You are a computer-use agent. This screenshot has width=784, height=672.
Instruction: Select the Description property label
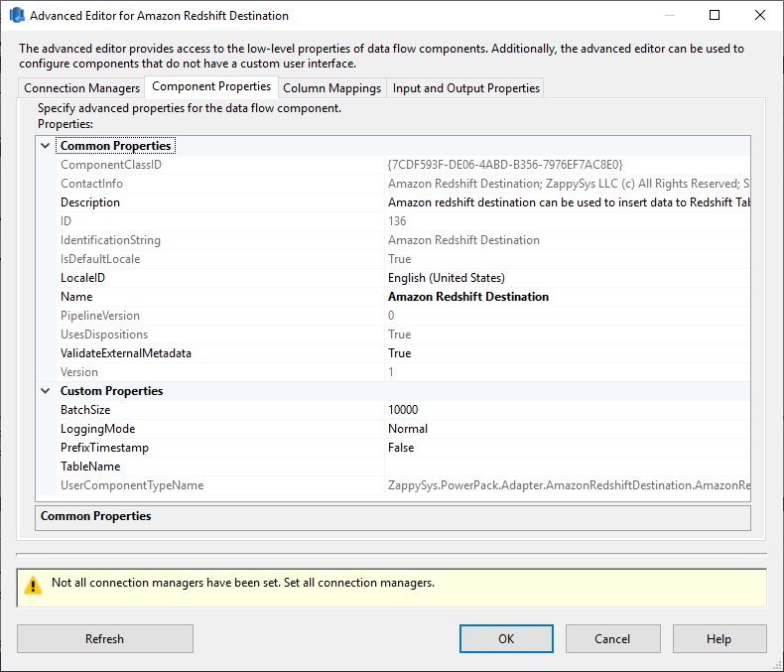[90, 202]
